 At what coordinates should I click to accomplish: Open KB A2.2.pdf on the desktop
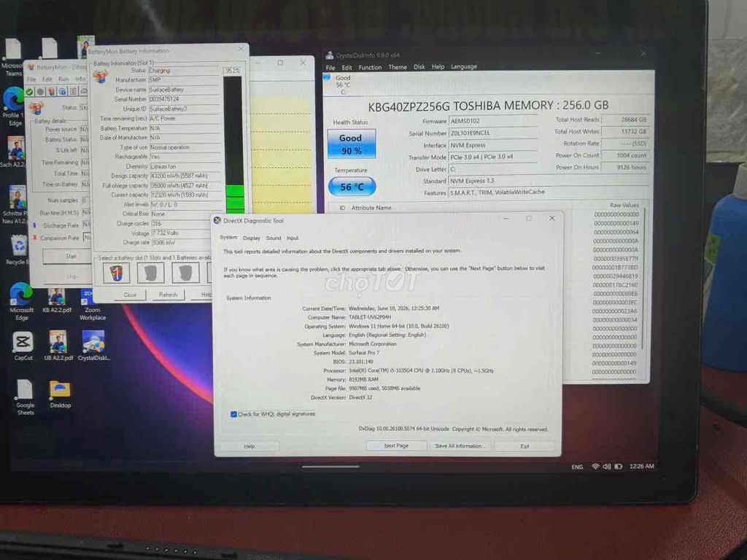(57, 300)
